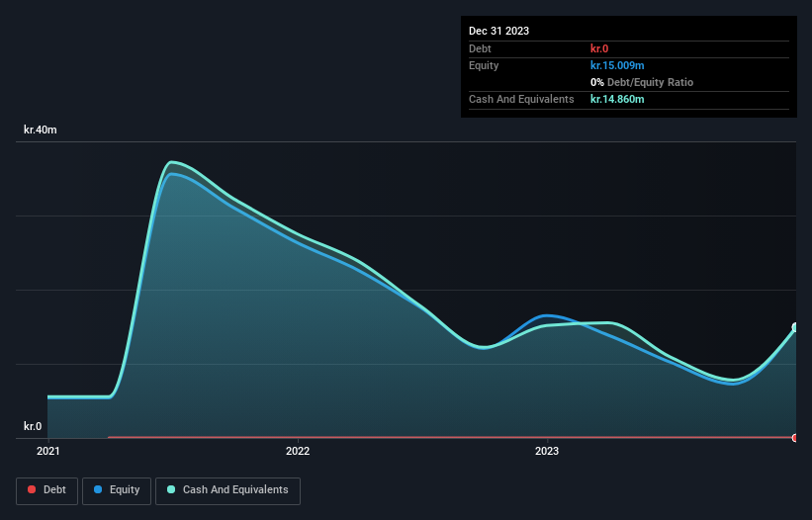Click the Dec 31 2023 tooltip date
Image resolution: width=812 pixels, height=520 pixels.
pos(498,31)
